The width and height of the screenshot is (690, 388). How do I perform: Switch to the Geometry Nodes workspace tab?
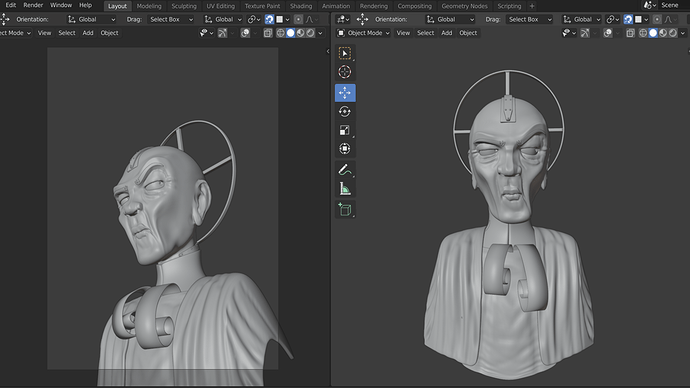pos(464,6)
